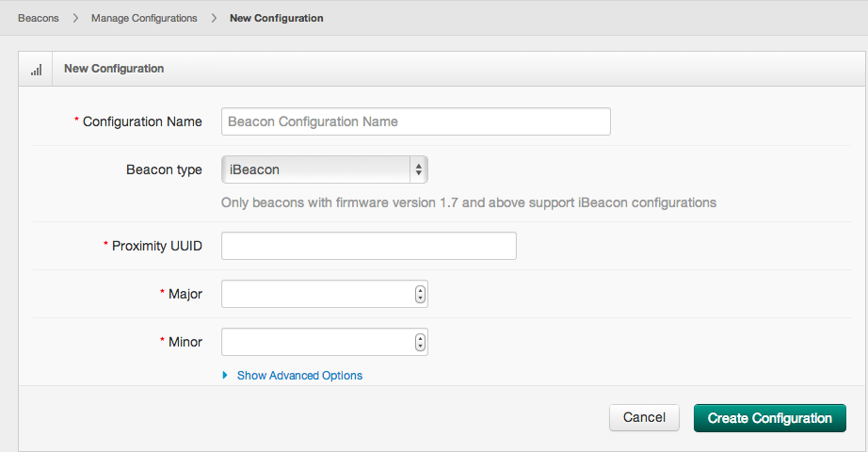This screenshot has width=868, height=452.
Task: Increase the Minor value using stepper up arrow
Action: tap(420, 338)
